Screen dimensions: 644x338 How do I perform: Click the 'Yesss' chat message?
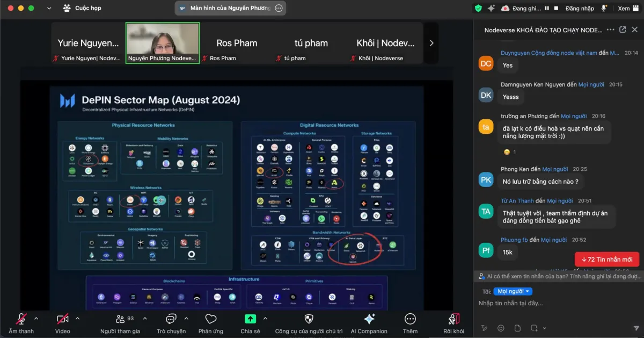(x=511, y=97)
